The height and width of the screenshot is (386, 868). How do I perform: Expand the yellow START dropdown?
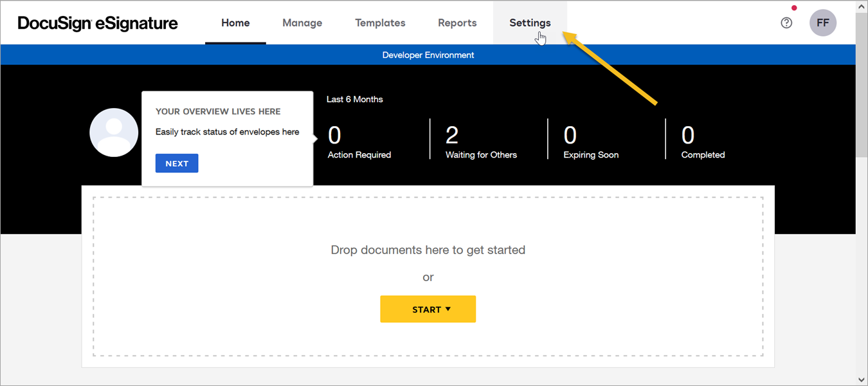[428, 309]
